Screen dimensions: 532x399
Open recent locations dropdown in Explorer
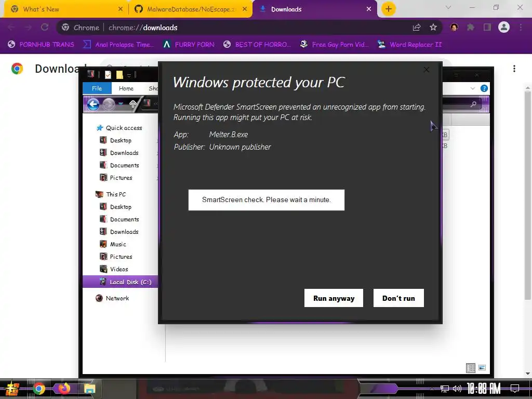pyautogui.click(x=121, y=104)
